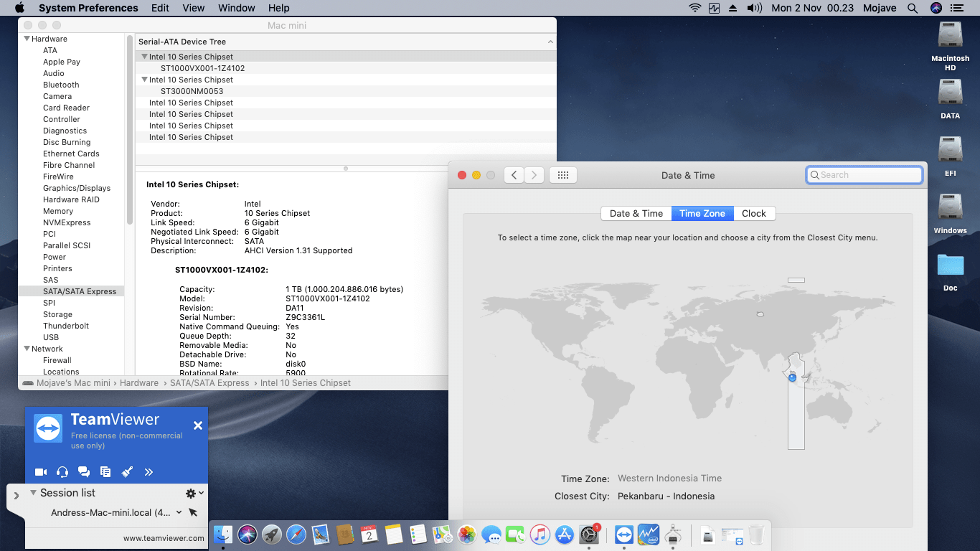Click the www.teamviewer.com link
The image size is (980, 551).
tap(164, 538)
